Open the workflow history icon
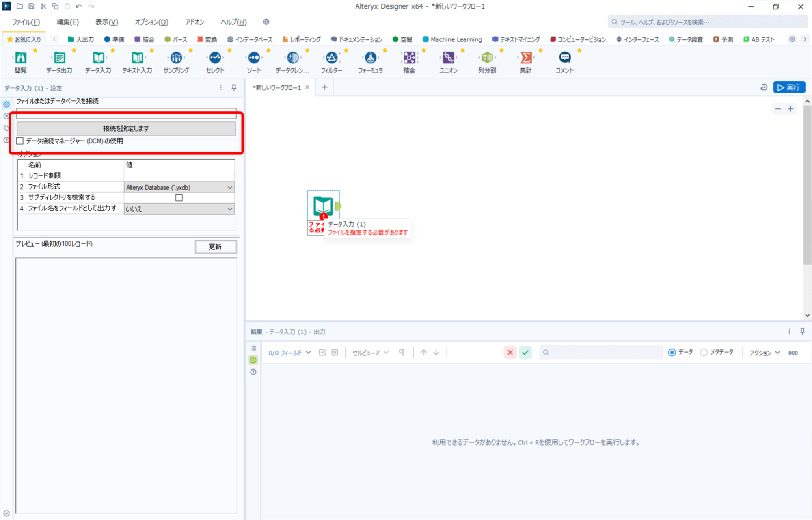Viewport: 812px width, 520px height. 764,87
